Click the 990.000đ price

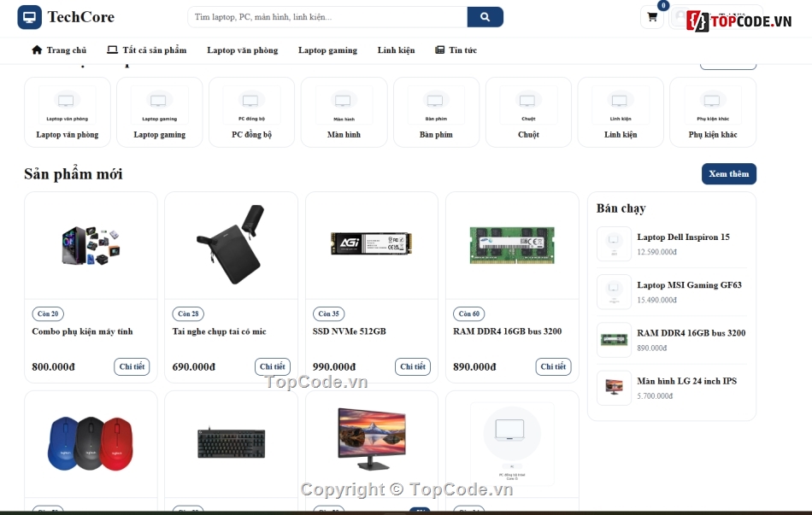tap(334, 367)
